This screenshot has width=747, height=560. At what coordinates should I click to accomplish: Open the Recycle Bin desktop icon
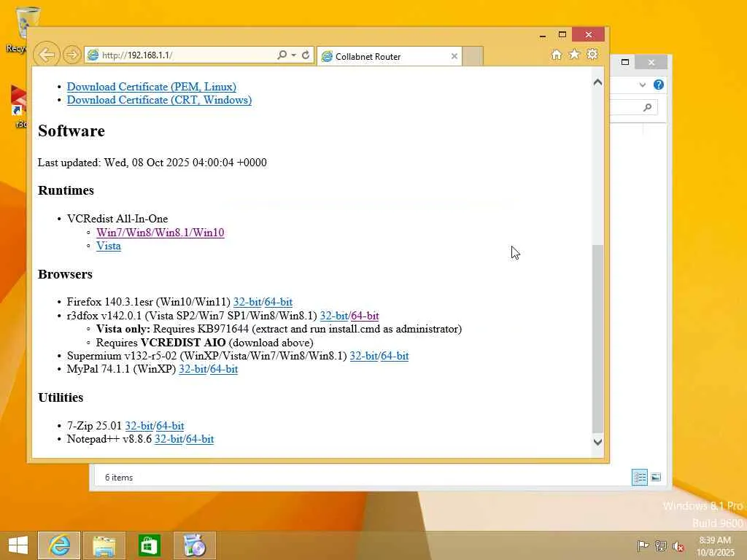click(27, 30)
